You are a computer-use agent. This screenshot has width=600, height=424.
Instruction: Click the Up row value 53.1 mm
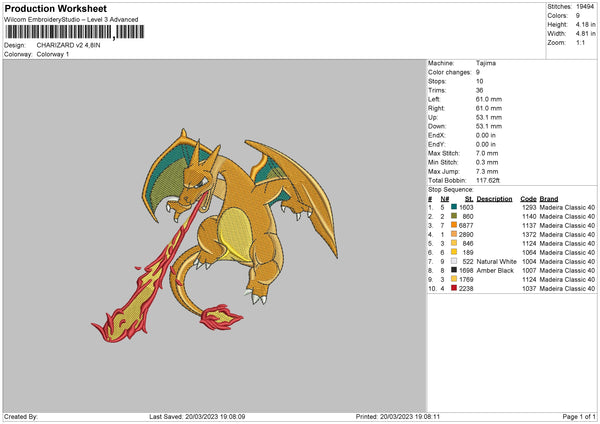pyautogui.click(x=489, y=117)
